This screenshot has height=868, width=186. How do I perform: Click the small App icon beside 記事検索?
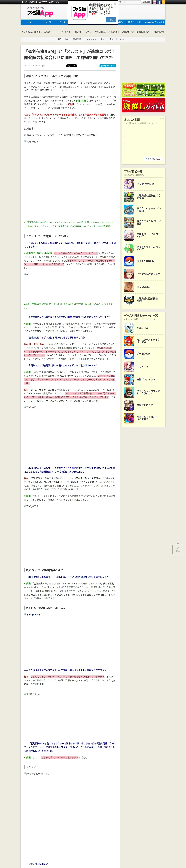154,2
